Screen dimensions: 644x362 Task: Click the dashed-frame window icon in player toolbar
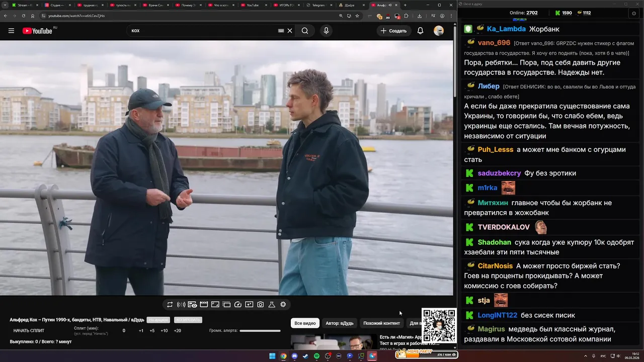coord(226,304)
